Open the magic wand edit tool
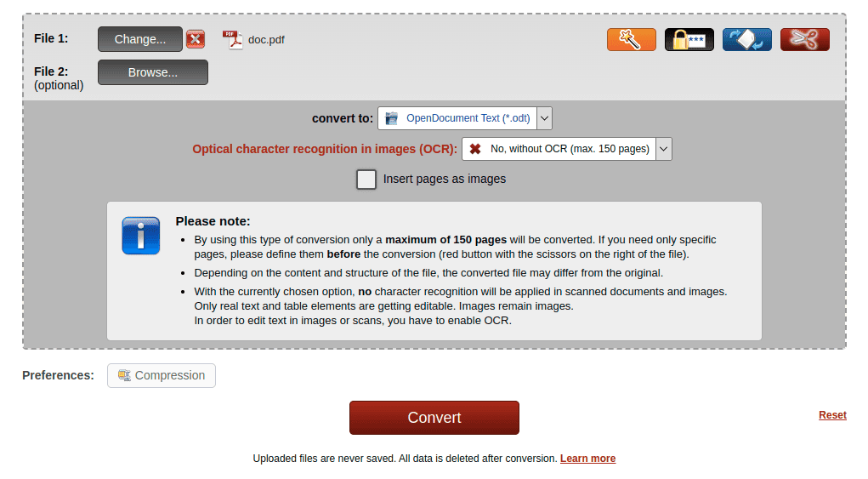 click(631, 39)
